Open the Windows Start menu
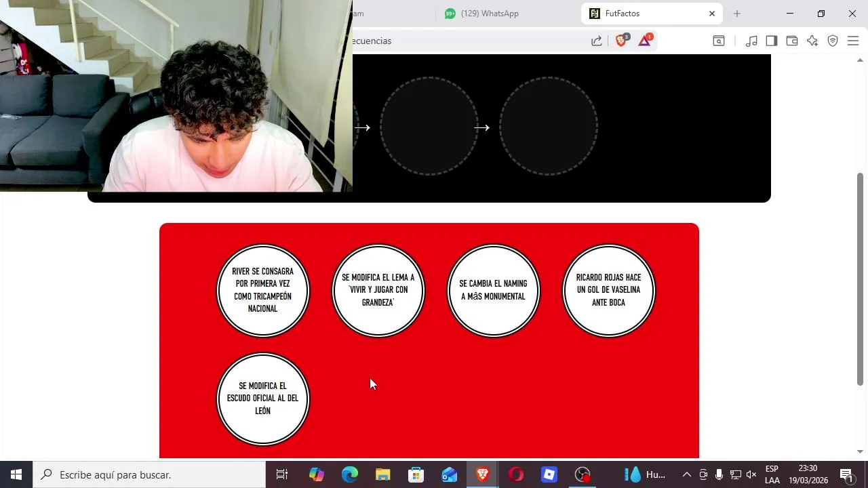This screenshot has width=868, height=488. tap(16, 474)
